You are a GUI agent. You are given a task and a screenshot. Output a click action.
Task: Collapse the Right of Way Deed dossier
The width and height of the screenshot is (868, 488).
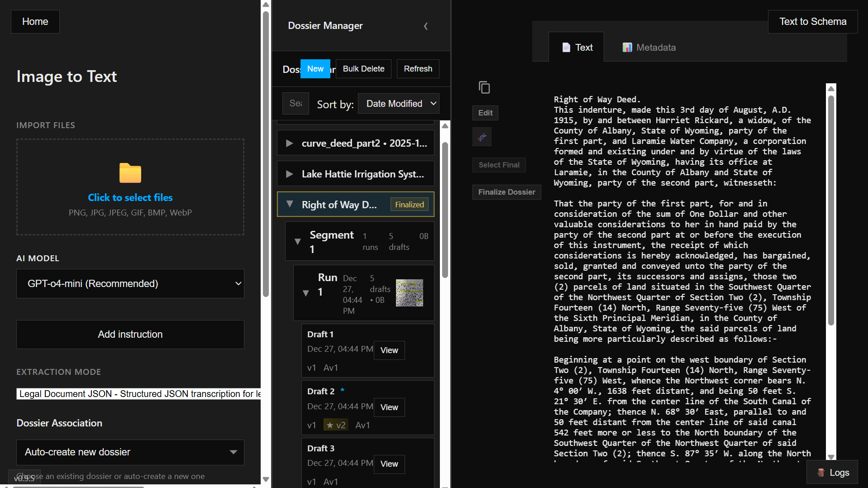(290, 204)
